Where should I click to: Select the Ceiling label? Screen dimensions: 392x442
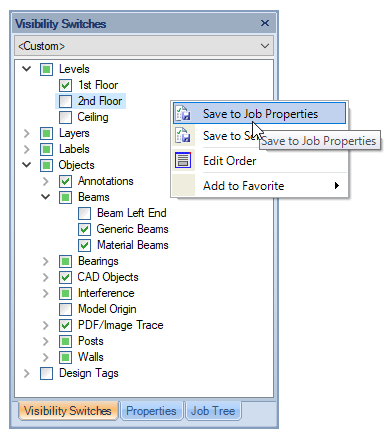(x=93, y=117)
